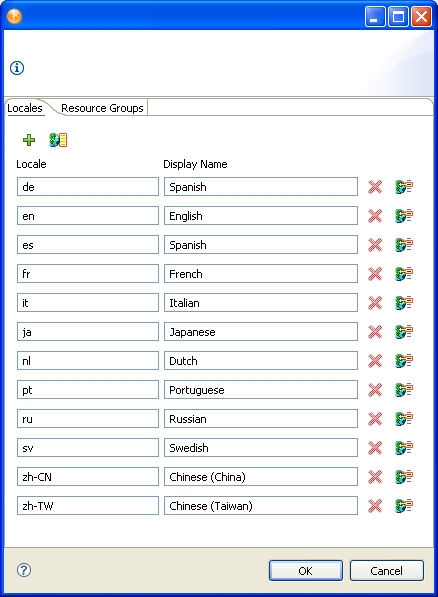Click globe key icon for Chinese (China)
The image size is (438, 597).
click(x=404, y=477)
